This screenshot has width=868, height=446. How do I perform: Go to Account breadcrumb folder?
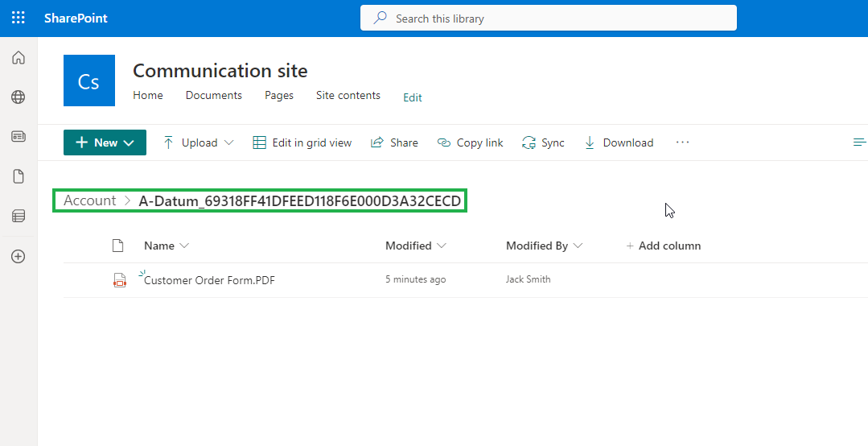point(89,200)
